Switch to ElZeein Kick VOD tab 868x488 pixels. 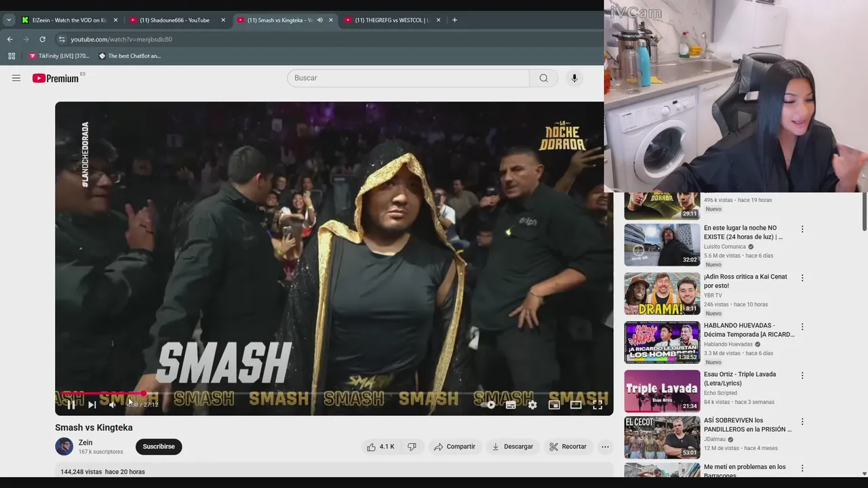click(x=68, y=20)
